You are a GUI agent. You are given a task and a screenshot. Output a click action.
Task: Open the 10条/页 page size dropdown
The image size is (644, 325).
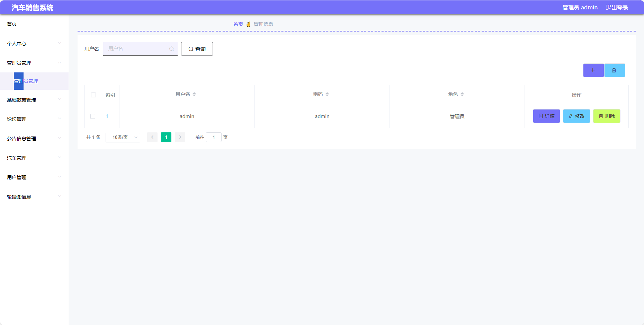pyautogui.click(x=123, y=138)
